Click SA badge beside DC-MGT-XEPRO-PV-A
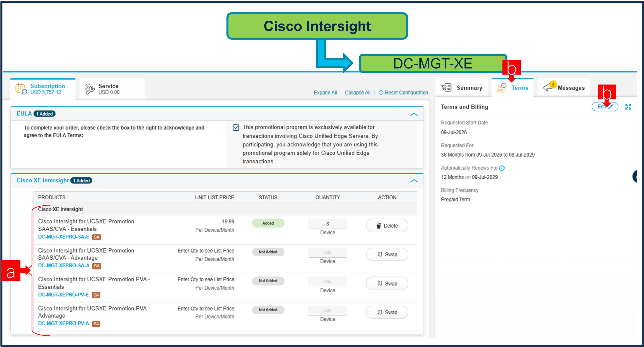644x347 pixels. coord(96,323)
